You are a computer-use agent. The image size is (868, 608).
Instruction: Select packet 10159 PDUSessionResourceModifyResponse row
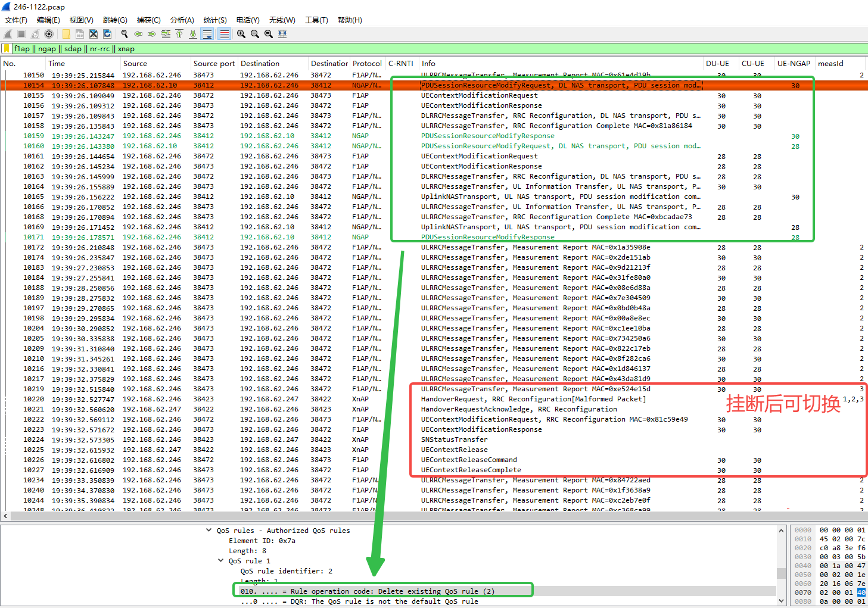pyautogui.click(x=434, y=136)
